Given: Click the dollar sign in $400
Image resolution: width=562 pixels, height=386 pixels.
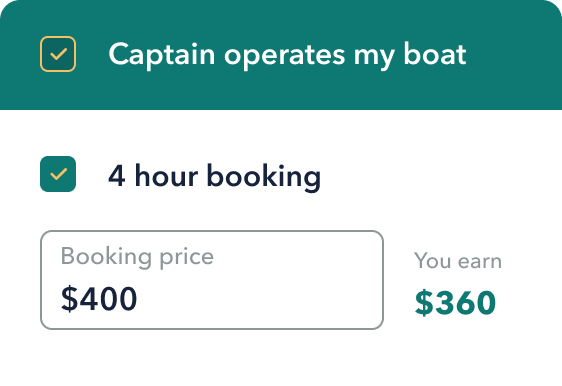Looking at the screenshot, I should (69, 299).
